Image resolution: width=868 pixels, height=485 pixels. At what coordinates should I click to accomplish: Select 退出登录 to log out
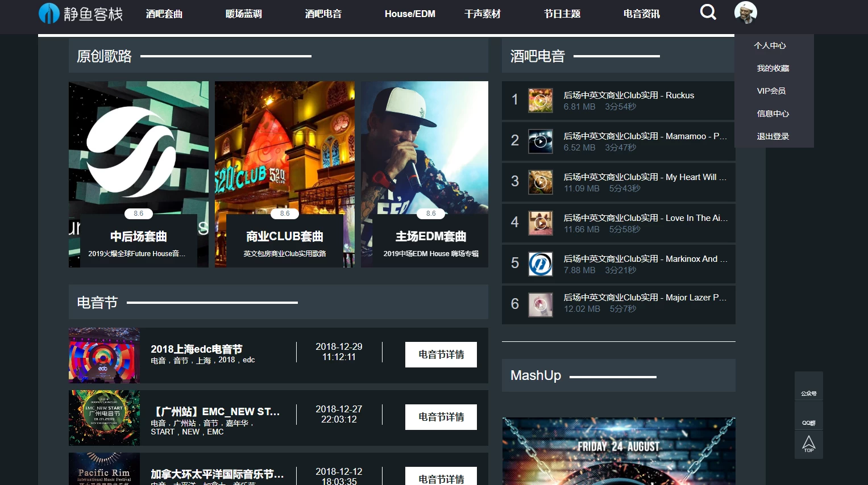point(773,136)
